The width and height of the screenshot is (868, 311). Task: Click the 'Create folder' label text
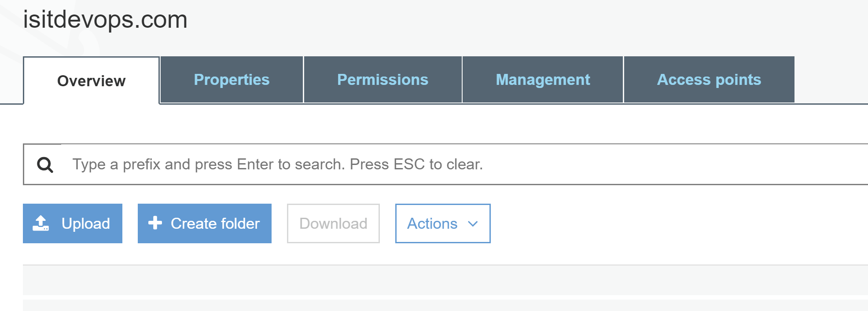point(215,223)
